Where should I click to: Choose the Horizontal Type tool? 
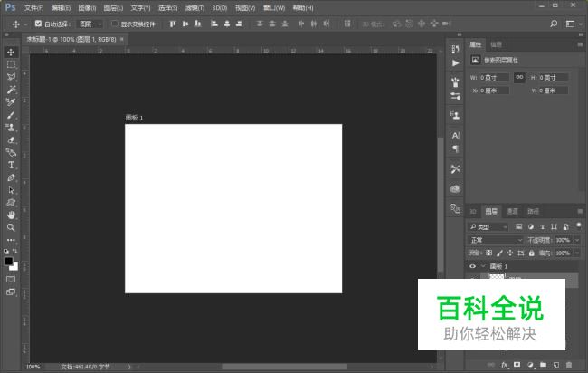click(12, 165)
